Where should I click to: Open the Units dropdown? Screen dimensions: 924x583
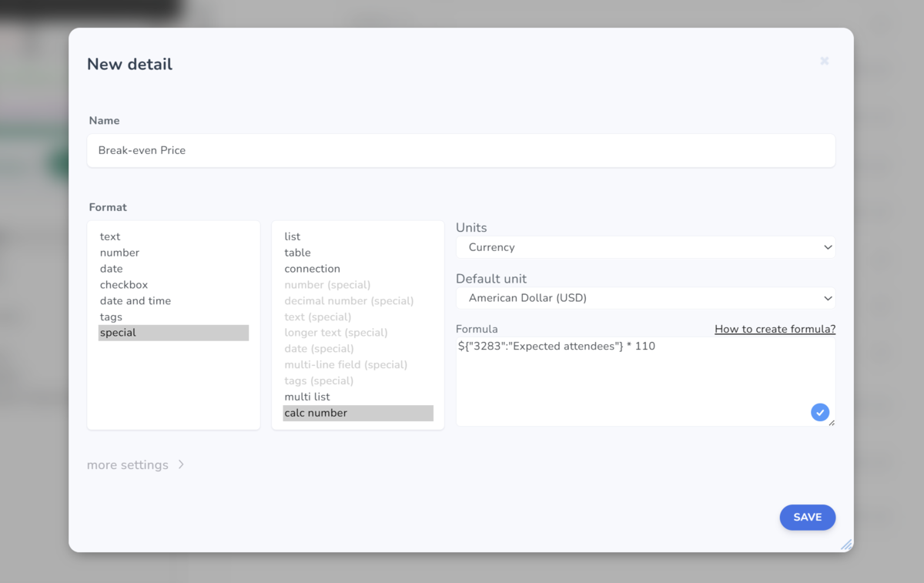(x=645, y=246)
